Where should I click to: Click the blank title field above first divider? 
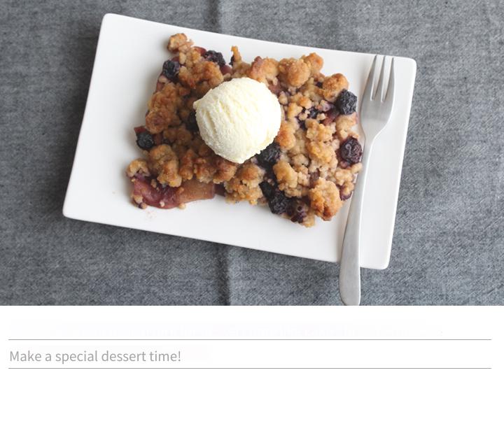click(250, 328)
